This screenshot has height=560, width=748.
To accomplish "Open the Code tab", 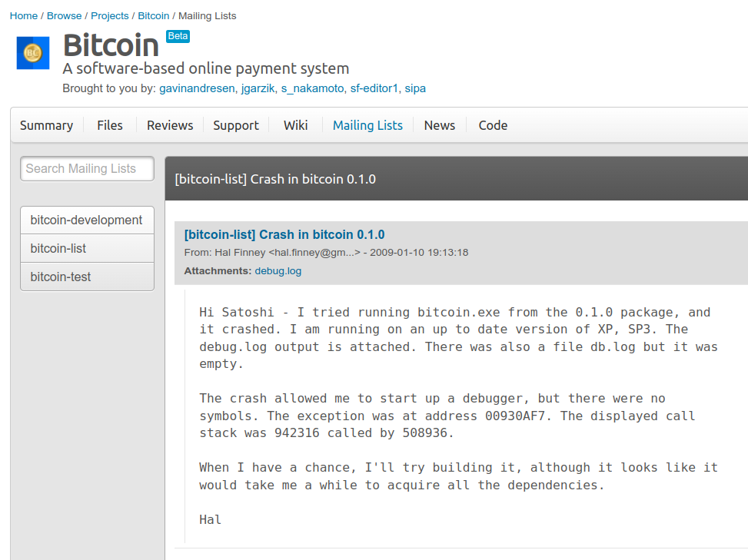I will pyautogui.click(x=493, y=125).
